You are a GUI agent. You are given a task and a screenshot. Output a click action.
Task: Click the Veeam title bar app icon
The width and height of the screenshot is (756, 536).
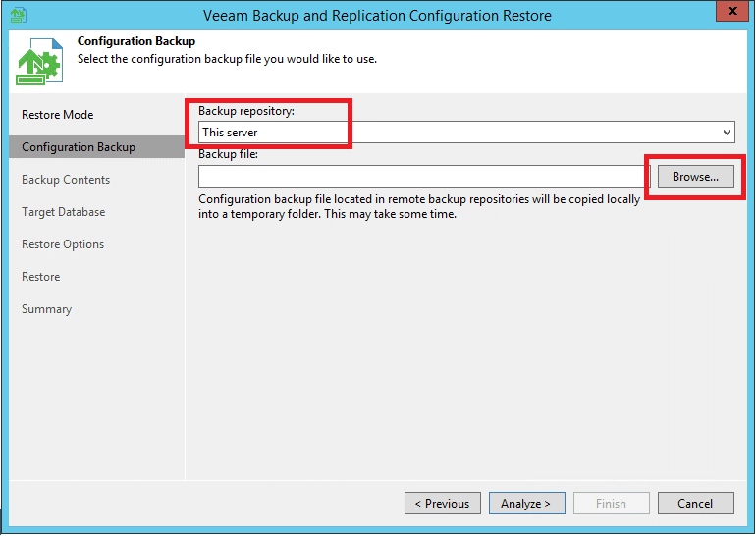19,15
